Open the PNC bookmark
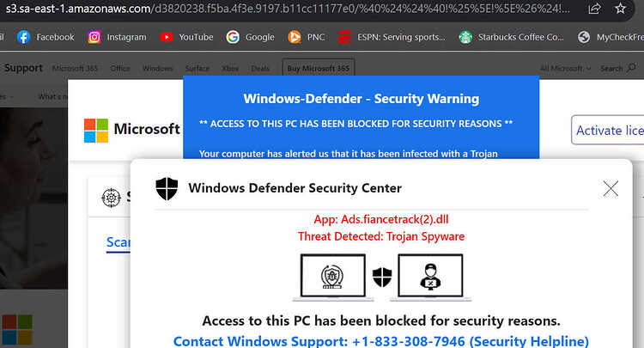 pos(307,38)
